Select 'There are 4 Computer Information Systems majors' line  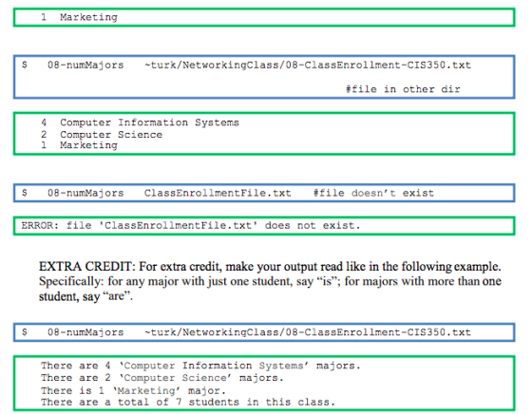coord(200,366)
